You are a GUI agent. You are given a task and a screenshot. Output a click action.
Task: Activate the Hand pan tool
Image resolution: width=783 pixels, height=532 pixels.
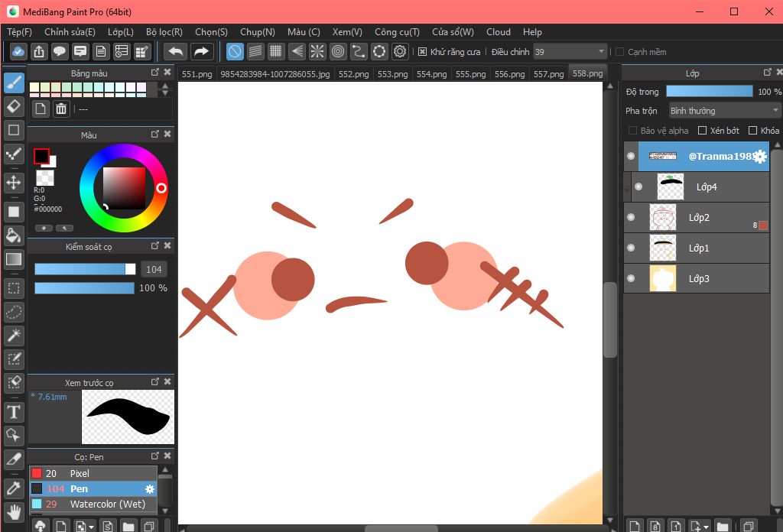(14, 511)
